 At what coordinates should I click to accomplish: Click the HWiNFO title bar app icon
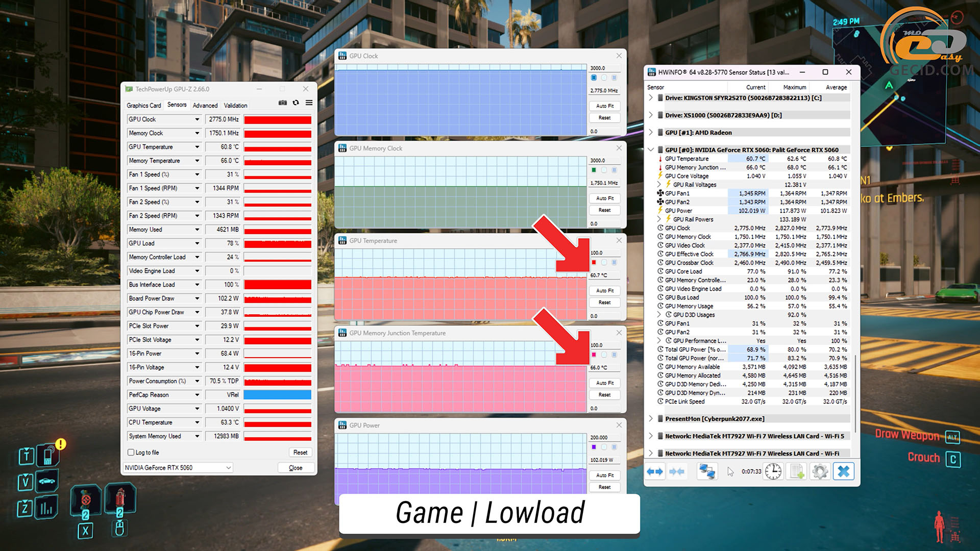652,72
